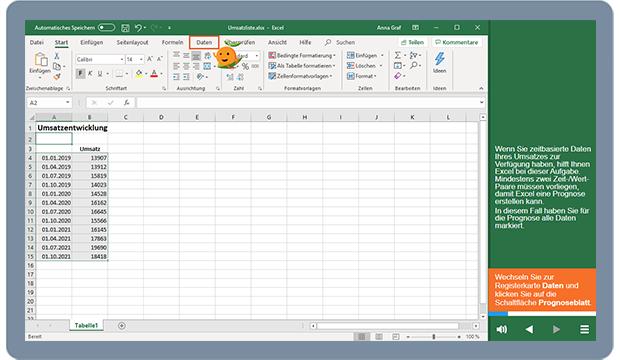Click the Sort and Filter icon
620x360 pixels.
pyautogui.click(x=414, y=55)
